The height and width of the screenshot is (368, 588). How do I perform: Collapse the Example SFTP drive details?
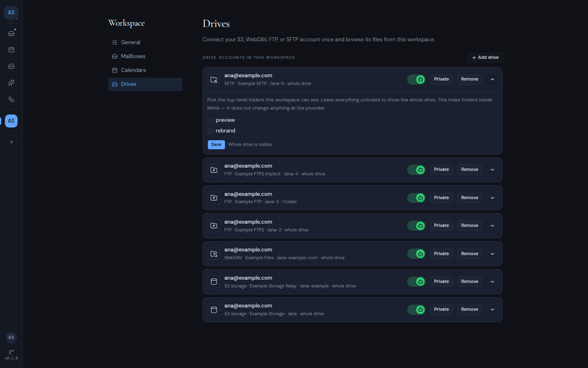point(492,79)
